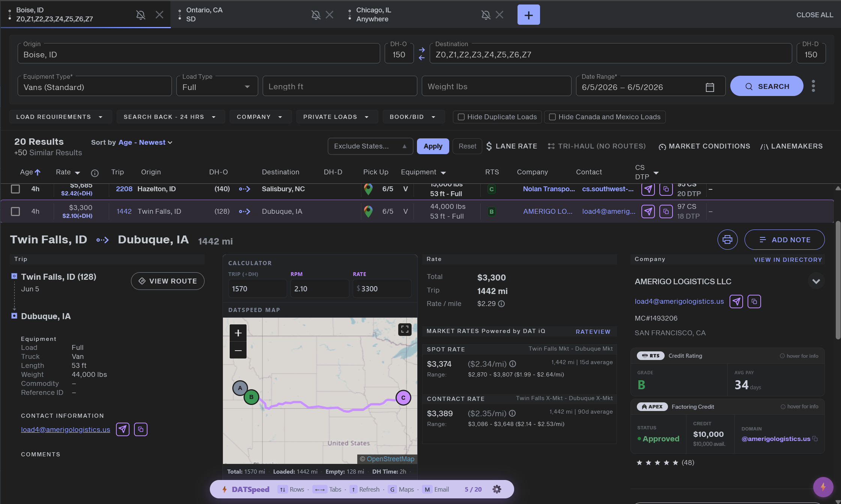Copy contact for Nolan Transport row
The height and width of the screenshot is (504, 841).
pos(666,189)
